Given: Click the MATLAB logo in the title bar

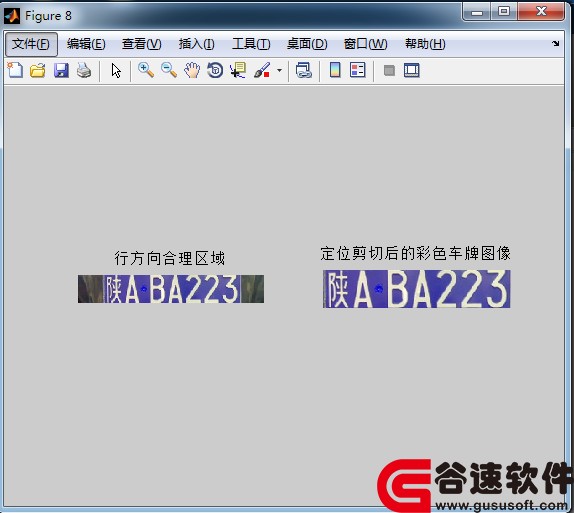Looking at the screenshot, I should click(12, 16).
